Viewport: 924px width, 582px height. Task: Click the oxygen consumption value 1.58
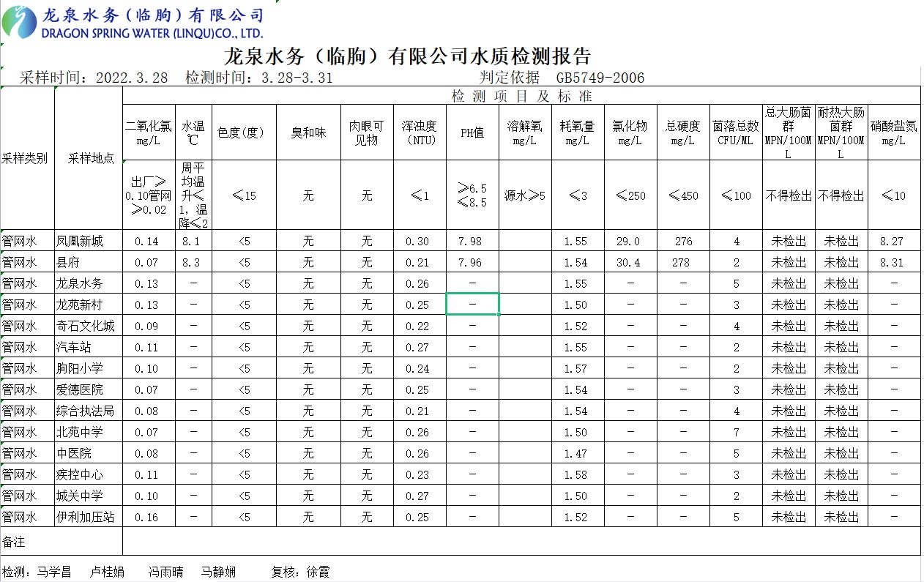(577, 474)
